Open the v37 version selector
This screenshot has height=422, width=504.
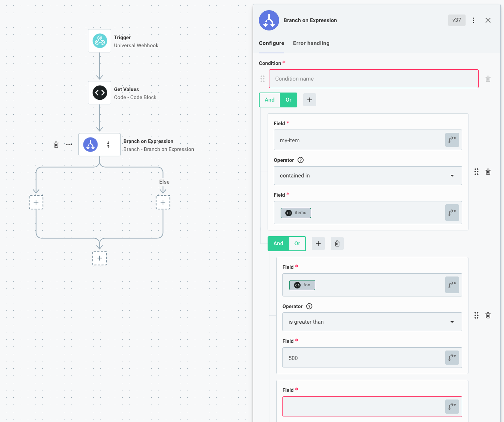[457, 20]
